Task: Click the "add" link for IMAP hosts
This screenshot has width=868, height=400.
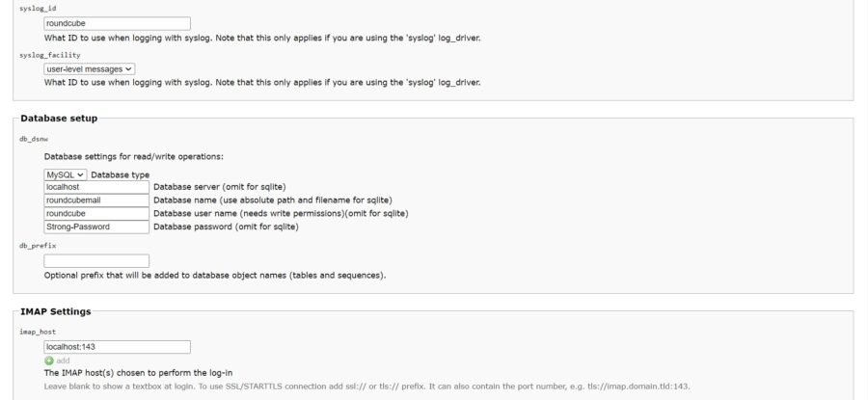Action: tap(63, 360)
